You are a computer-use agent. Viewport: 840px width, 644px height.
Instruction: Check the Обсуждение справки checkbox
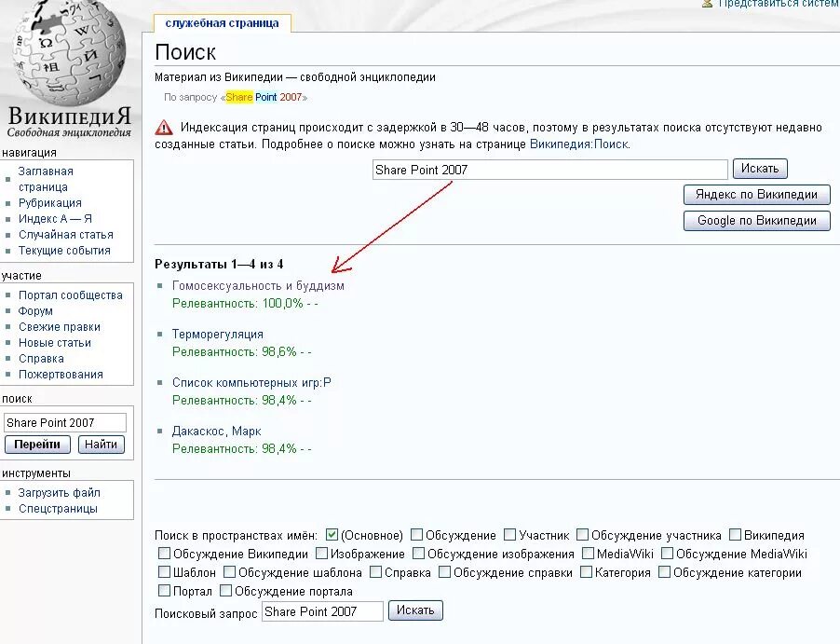point(444,571)
